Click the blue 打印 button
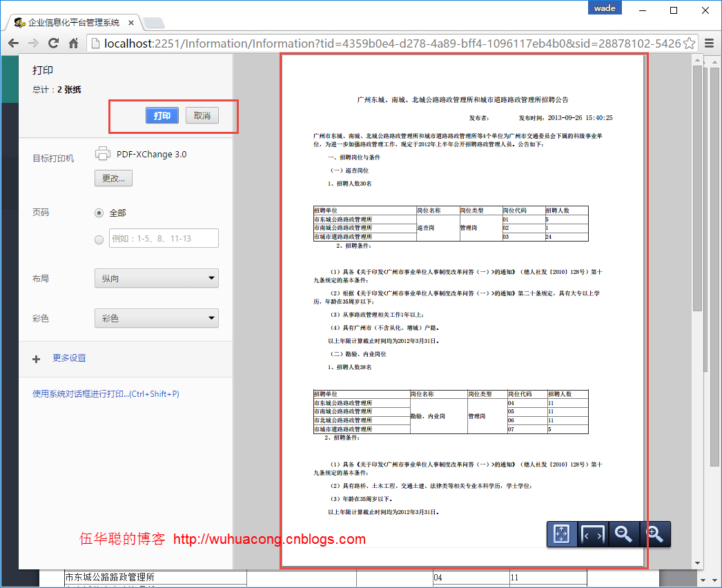The width and height of the screenshot is (722, 588). (x=162, y=115)
